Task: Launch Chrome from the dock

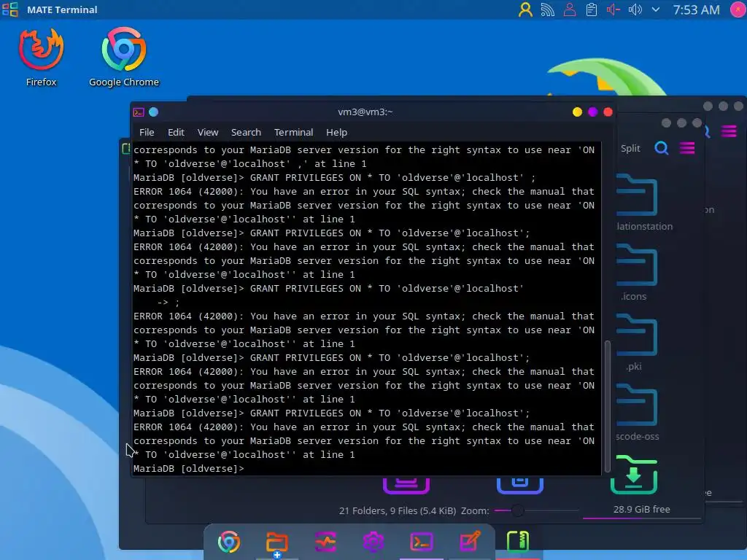Action: point(228,542)
